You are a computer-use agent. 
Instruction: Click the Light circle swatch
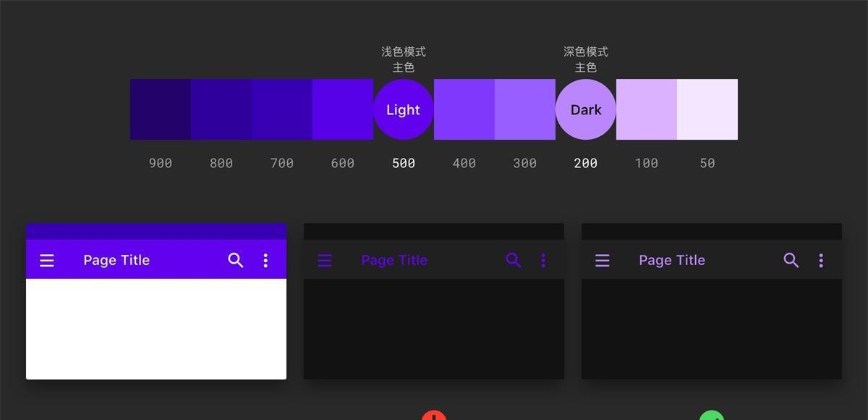coord(404,109)
